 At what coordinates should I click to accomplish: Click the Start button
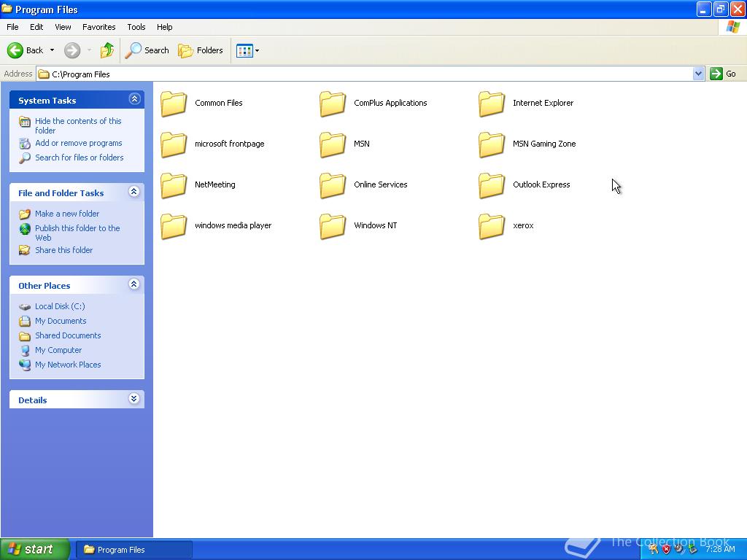(x=35, y=549)
